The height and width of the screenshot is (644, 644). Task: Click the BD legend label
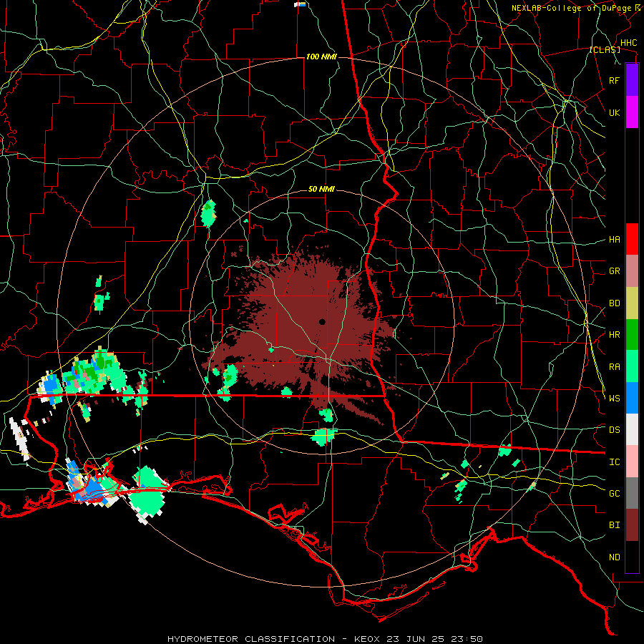tap(614, 303)
